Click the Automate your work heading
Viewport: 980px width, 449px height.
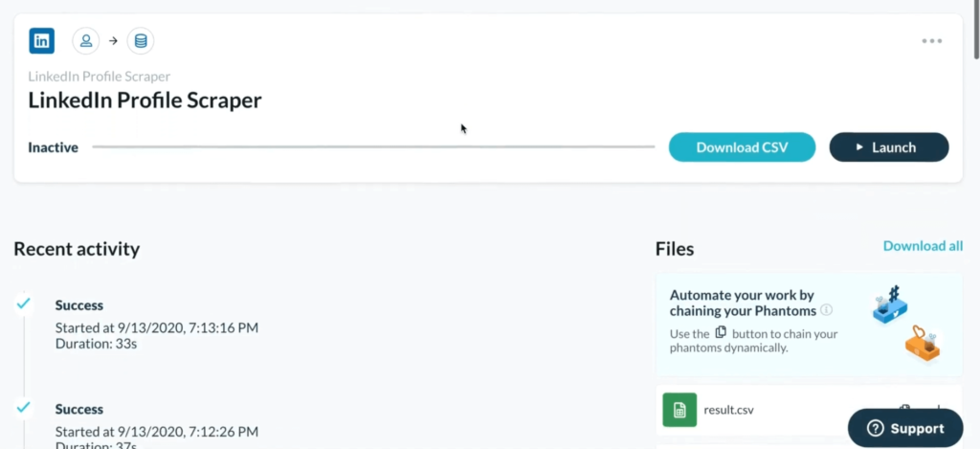tap(743, 303)
